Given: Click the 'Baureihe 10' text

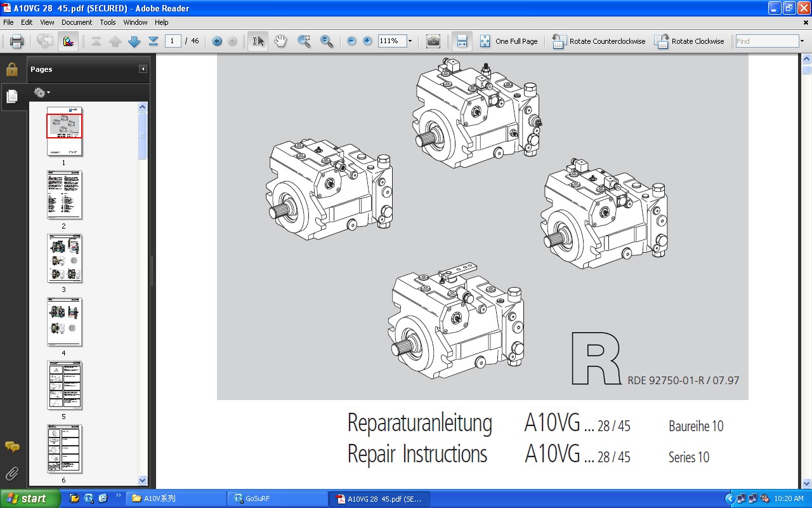Looking at the screenshot, I should (696, 426).
